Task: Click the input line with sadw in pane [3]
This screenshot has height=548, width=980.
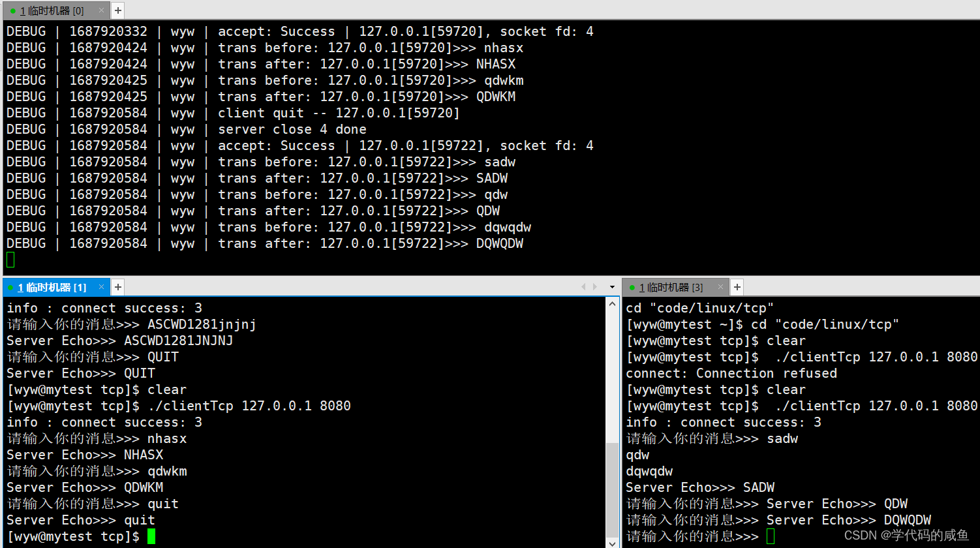Action: click(x=712, y=438)
